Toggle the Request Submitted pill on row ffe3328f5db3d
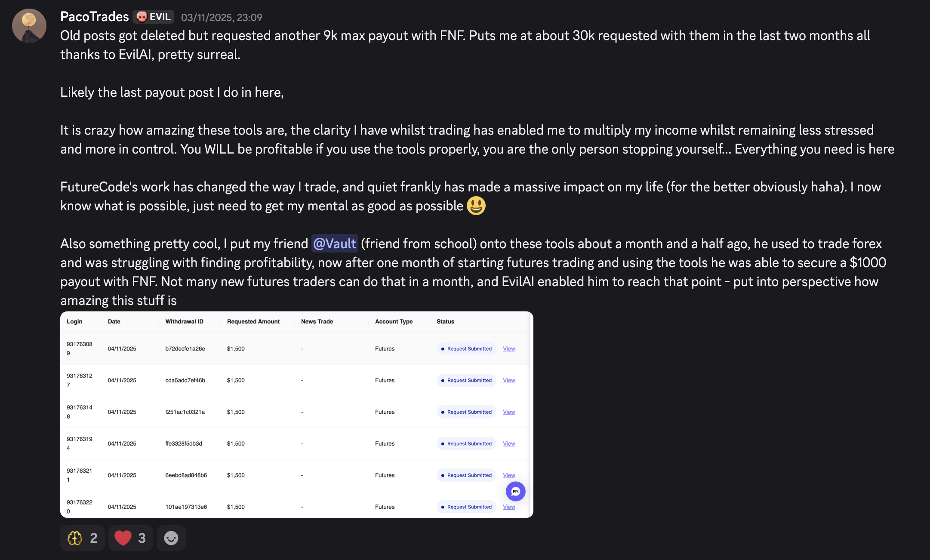 point(466,443)
